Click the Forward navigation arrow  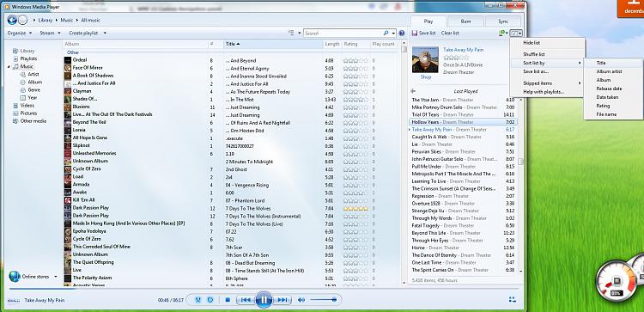22,20
